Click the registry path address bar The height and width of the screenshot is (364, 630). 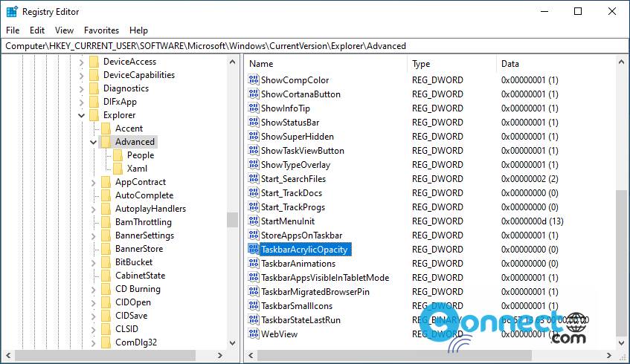315,46
